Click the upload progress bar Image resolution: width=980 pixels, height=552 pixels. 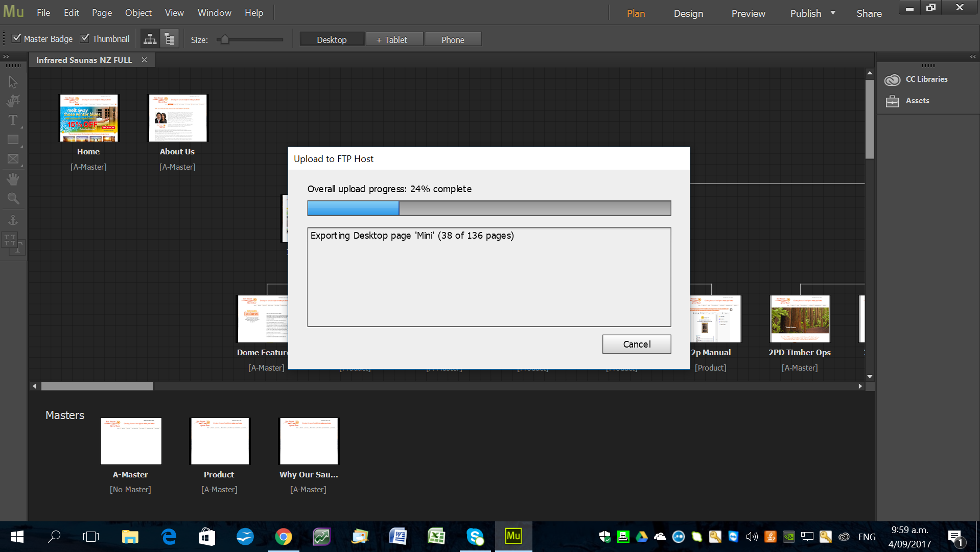click(x=489, y=208)
